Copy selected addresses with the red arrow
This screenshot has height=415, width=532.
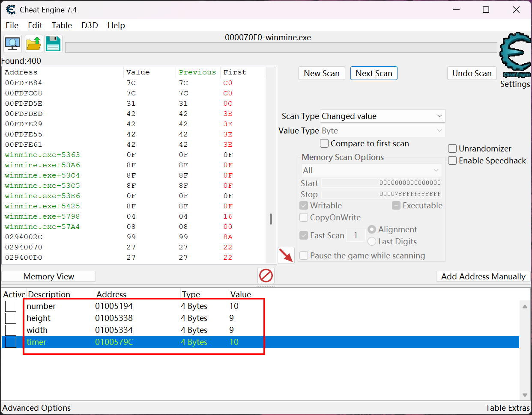click(x=286, y=255)
